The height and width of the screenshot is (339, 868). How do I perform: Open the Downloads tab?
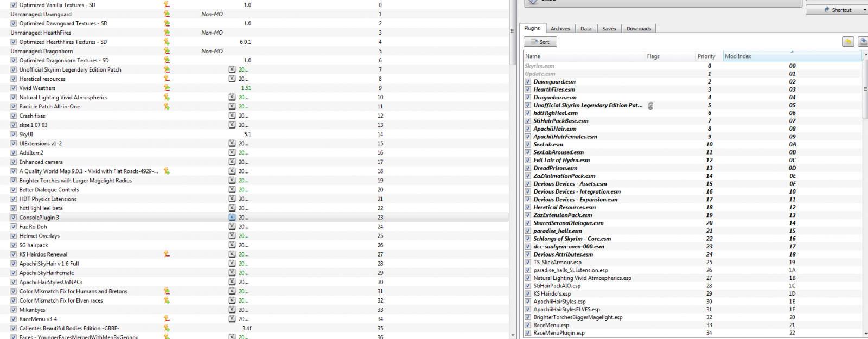(639, 29)
